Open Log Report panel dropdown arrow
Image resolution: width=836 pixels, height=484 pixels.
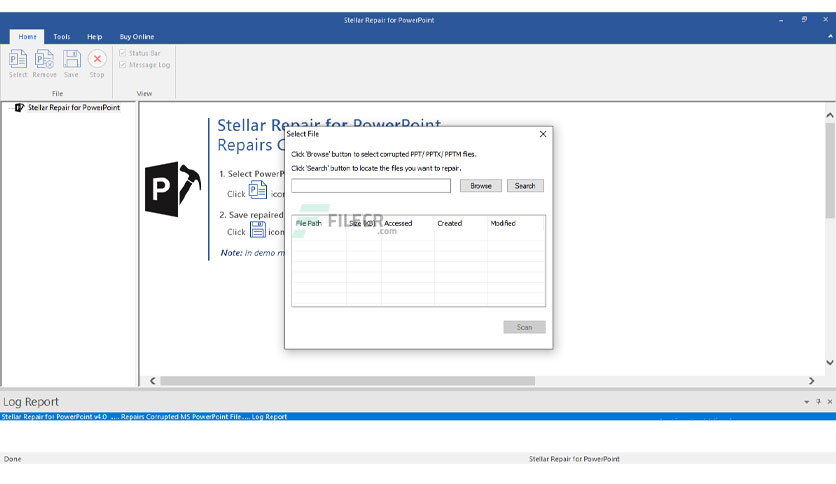click(806, 402)
